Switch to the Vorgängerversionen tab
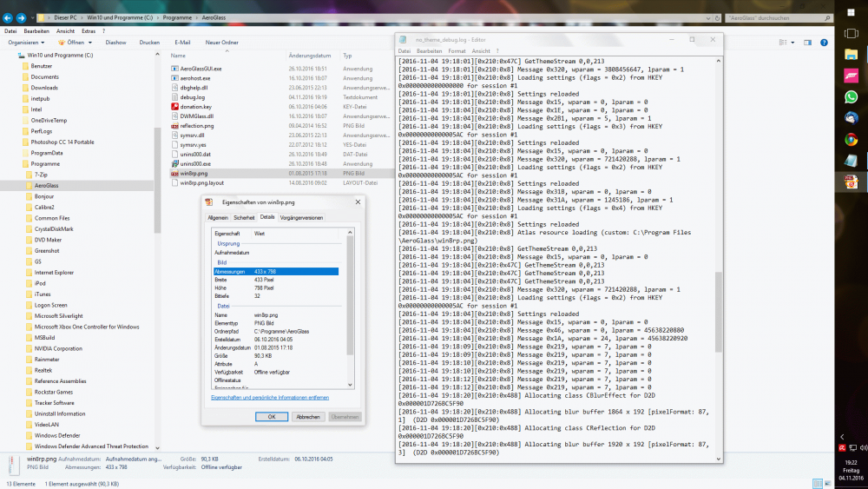Screen dimensions: 868x489 coord(299,217)
